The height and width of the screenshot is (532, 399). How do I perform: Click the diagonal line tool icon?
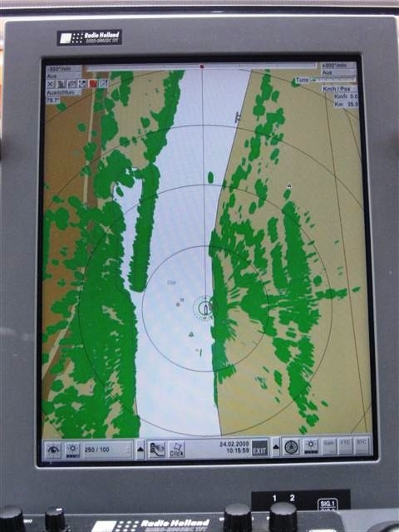[103, 83]
